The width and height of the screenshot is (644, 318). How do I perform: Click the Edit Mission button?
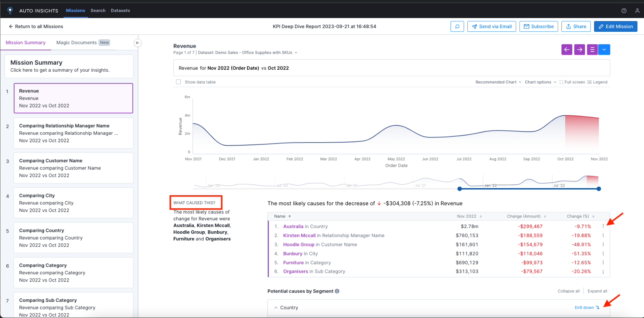(615, 26)
